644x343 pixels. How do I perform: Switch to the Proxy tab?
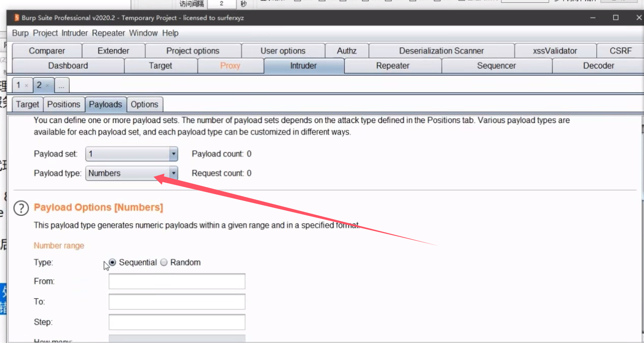pos(230,65)
